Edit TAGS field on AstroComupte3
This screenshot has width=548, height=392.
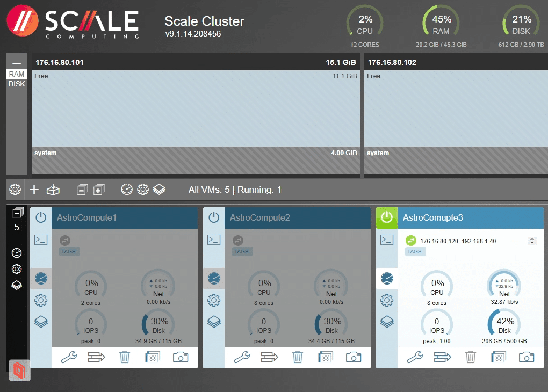tap(415, 251)
